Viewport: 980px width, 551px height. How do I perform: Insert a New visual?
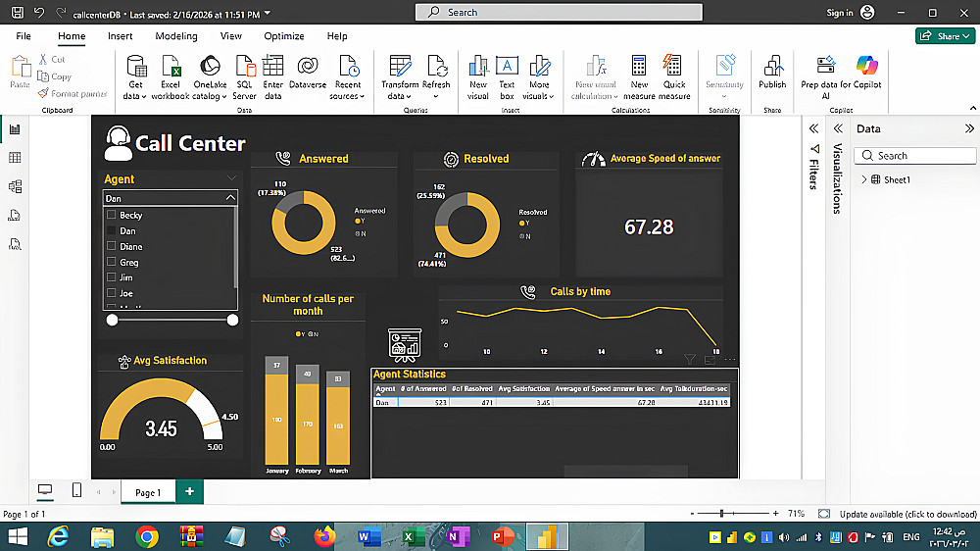point(478,77)
